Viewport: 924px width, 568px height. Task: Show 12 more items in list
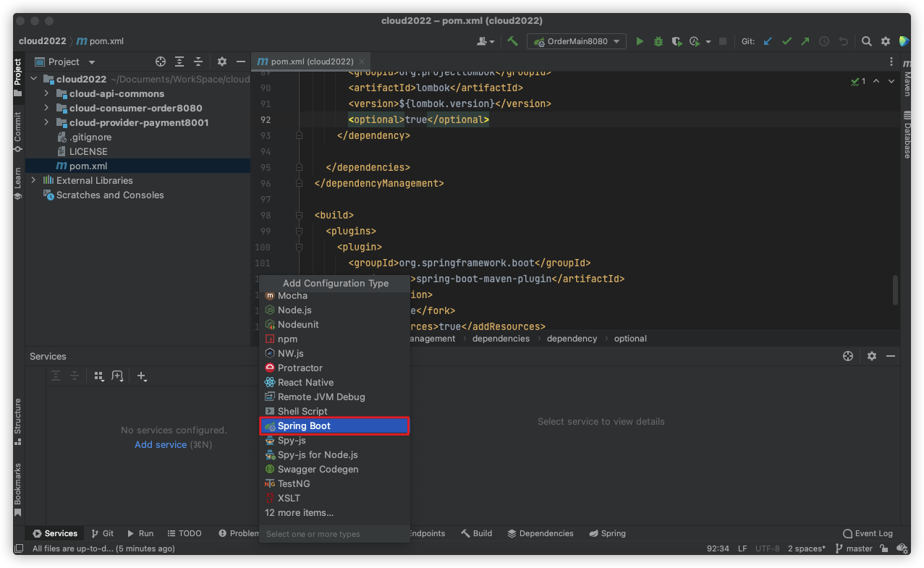click(x=334, y=512)
